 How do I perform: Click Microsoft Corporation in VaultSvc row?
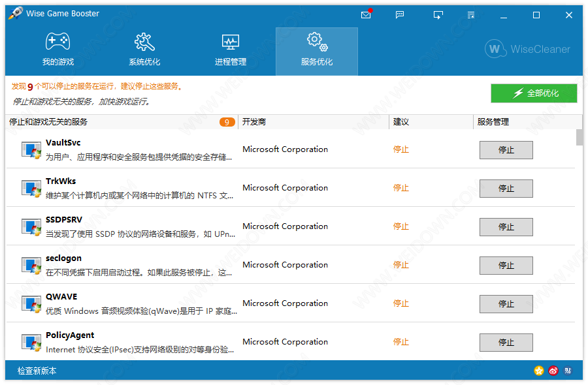point(285,149)
